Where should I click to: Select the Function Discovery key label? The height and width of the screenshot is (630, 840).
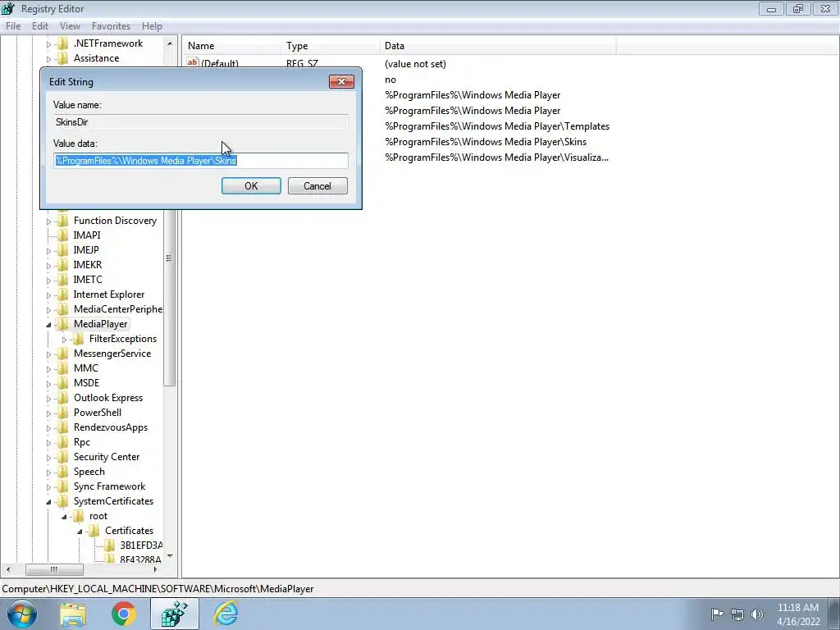(115, 221)
